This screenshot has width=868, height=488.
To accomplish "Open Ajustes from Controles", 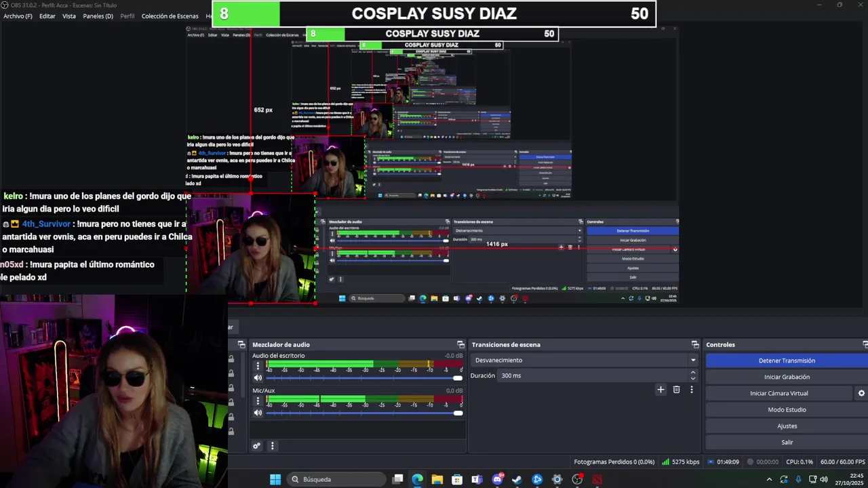I will point(787,426).
